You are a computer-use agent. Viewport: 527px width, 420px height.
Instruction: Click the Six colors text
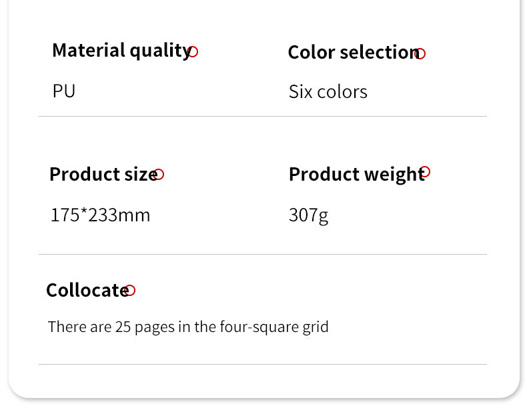click(x=328, y=92)
